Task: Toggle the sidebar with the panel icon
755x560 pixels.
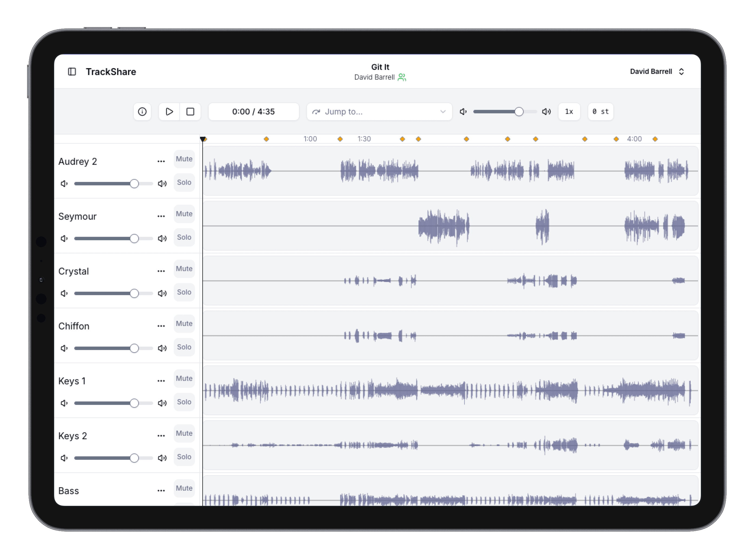Action: 72,71
